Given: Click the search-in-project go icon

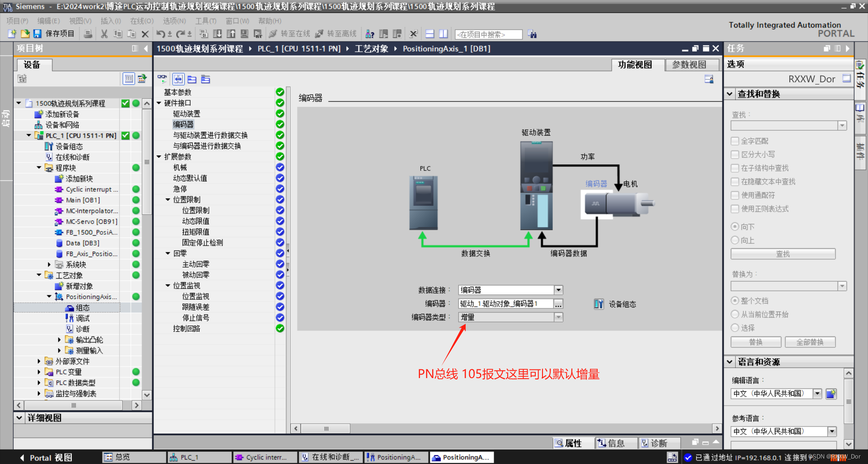Looking at the screenshot, I should point(533,34).
